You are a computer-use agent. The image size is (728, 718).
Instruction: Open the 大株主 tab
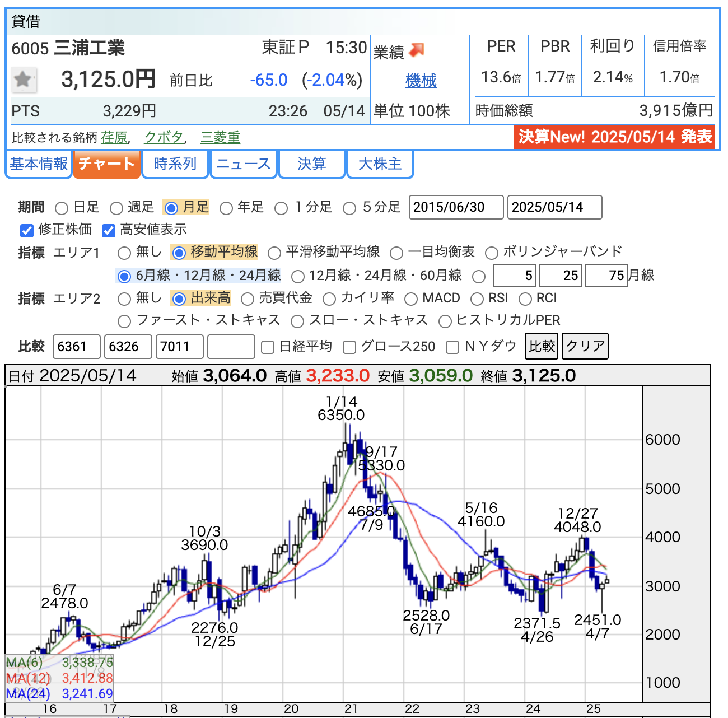tap(380, 164)
